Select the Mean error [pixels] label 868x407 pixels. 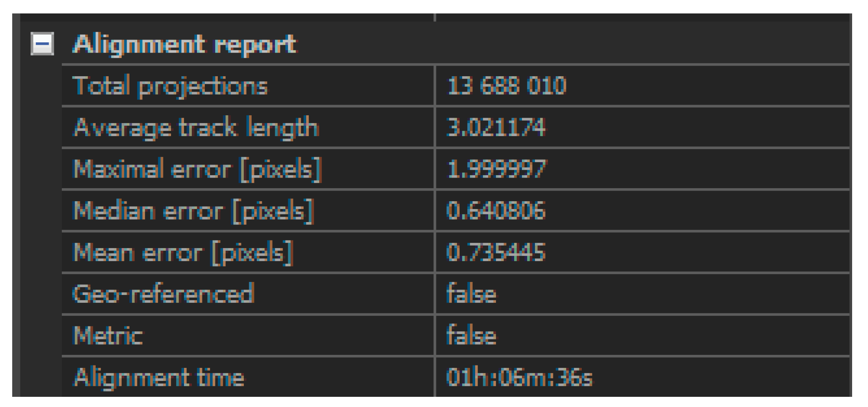183,253
